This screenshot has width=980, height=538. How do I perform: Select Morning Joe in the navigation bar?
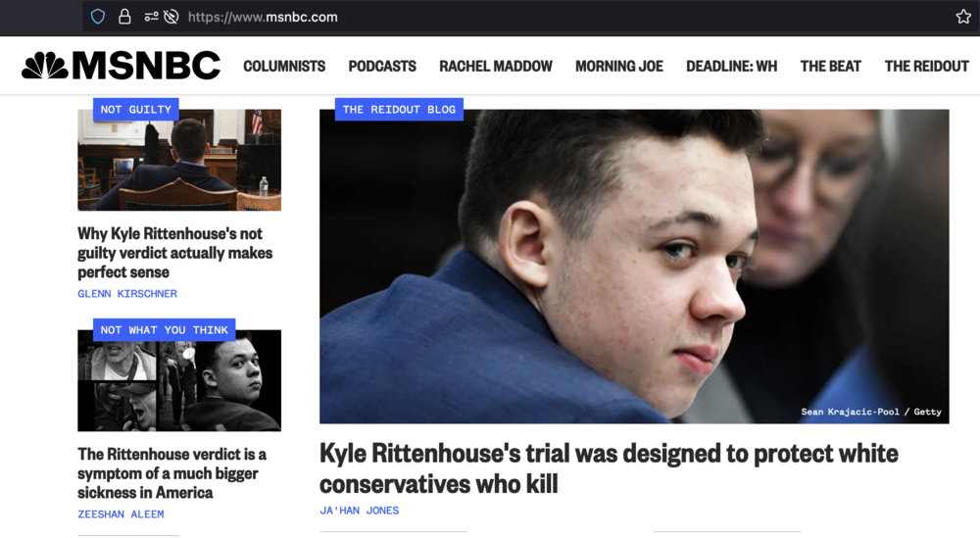pyautogui.click(x=618, y=67)
